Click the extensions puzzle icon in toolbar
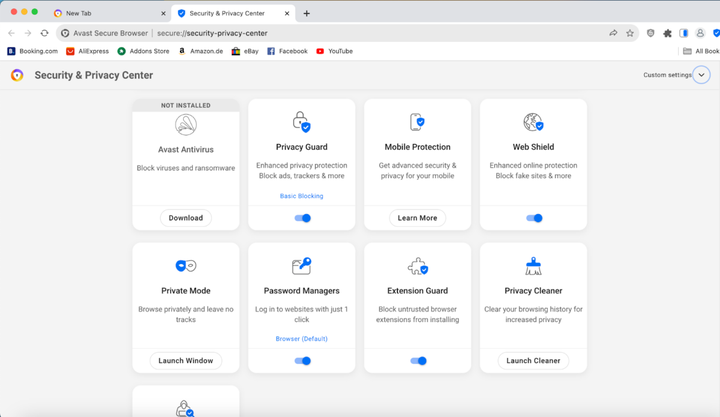This screenshot has height=417, width=720. [667, 33]
